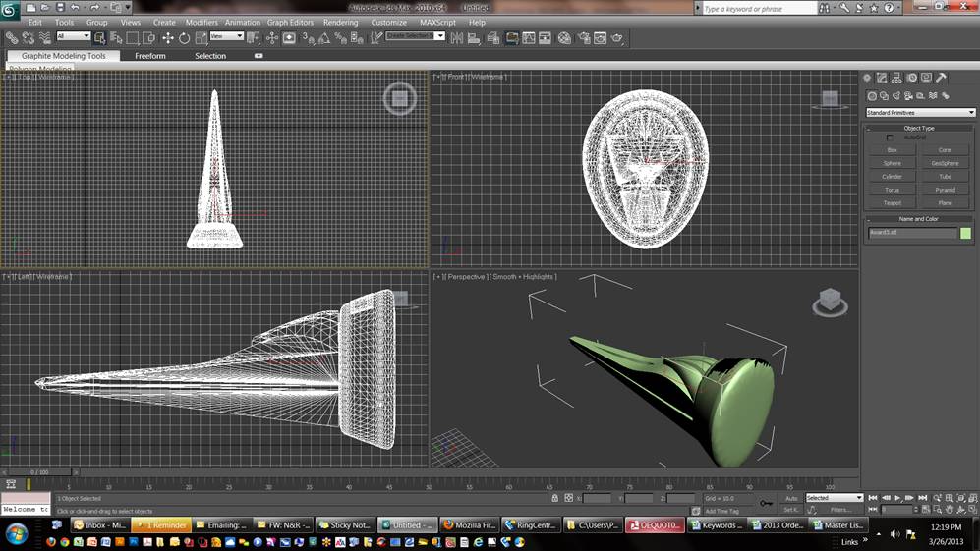Open the selection filter All dropdown
The width and height of the screenshot is (980, 551).
click(x=74, y=37)
